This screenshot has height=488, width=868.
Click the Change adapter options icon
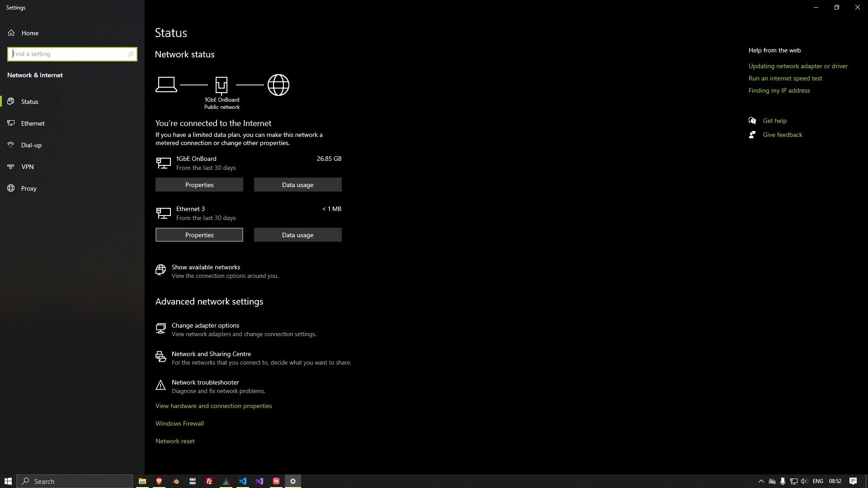[x=160, y=328]
